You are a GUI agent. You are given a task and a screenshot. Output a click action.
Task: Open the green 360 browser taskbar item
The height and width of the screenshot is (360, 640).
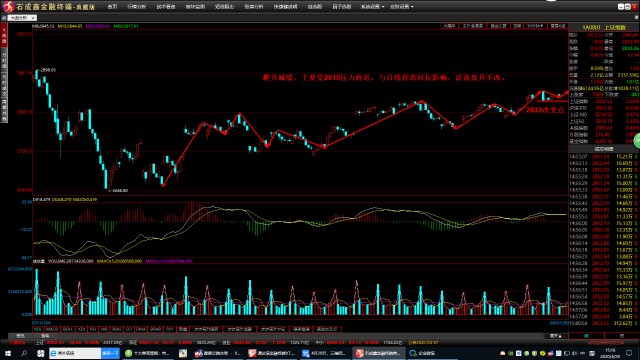pos(148,353)
